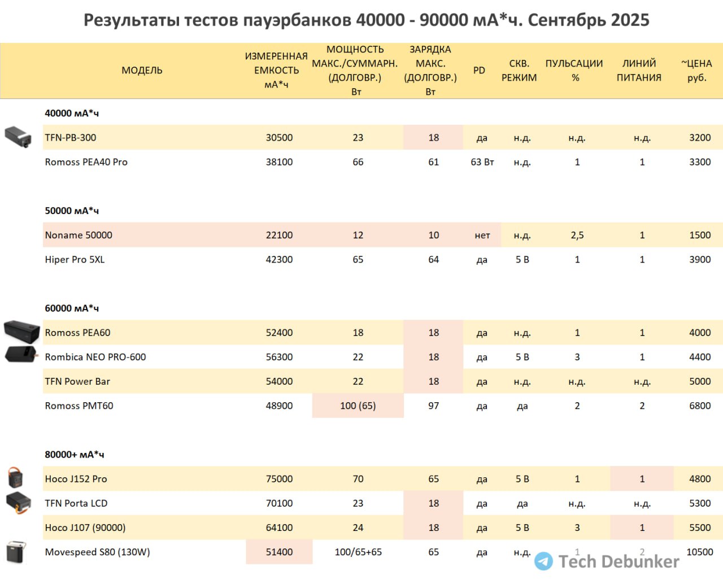Image resolution: width=723 pixels, height=588 pixels.
Task: Click the нет PD value for Noname 50000
Action: click(x=482, y=236)
